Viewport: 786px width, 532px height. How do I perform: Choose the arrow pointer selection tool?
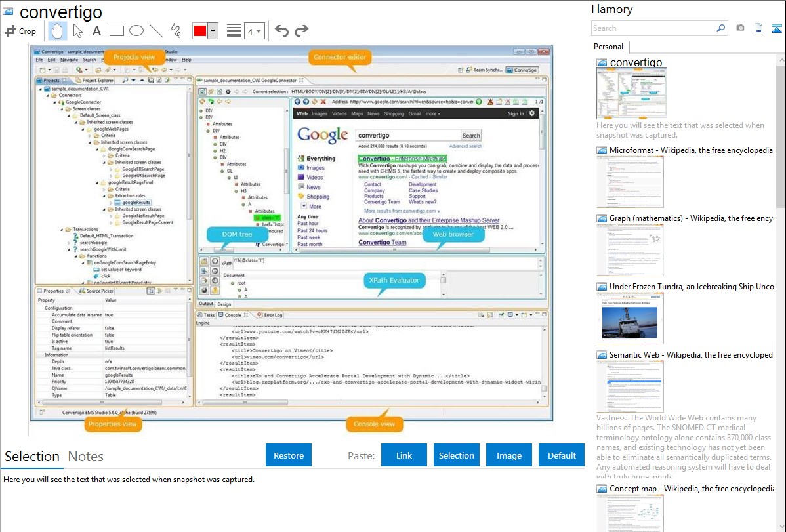tap(77, 31)
